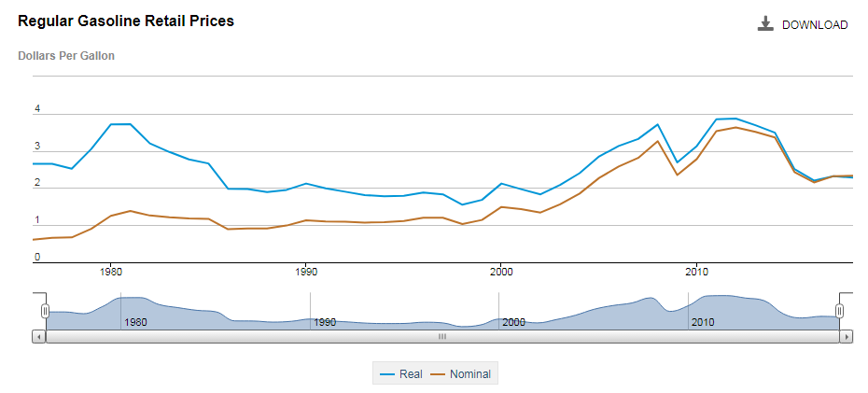The width and height of the screenshot is (868, 393).
Task: Click the blue Real legend line marker
Action: 387,374
